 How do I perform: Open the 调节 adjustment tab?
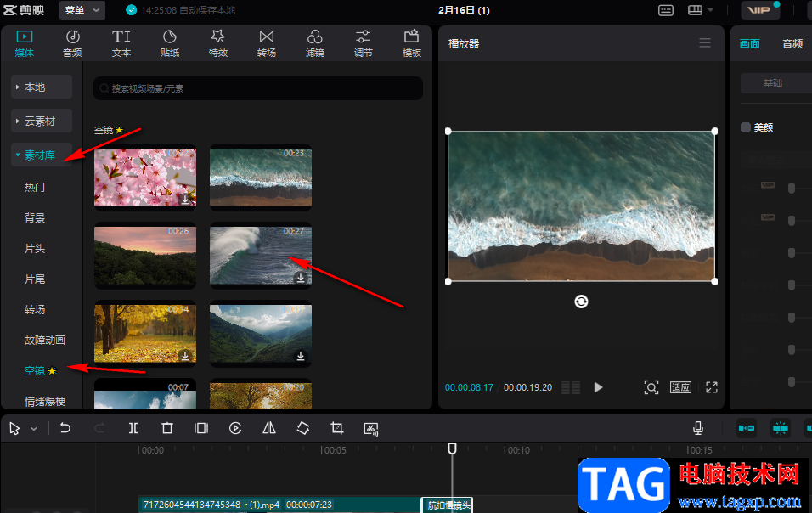click(x=363, y=43)
